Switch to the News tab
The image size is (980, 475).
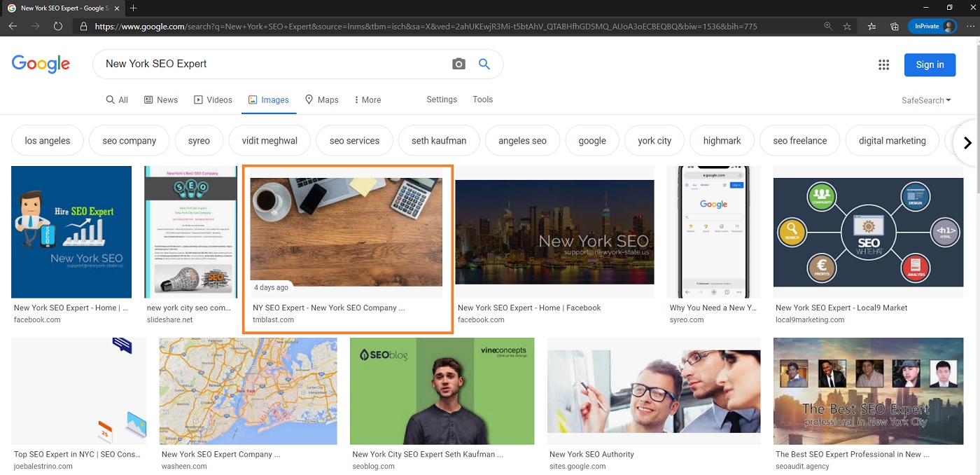[x=161, y=100]
